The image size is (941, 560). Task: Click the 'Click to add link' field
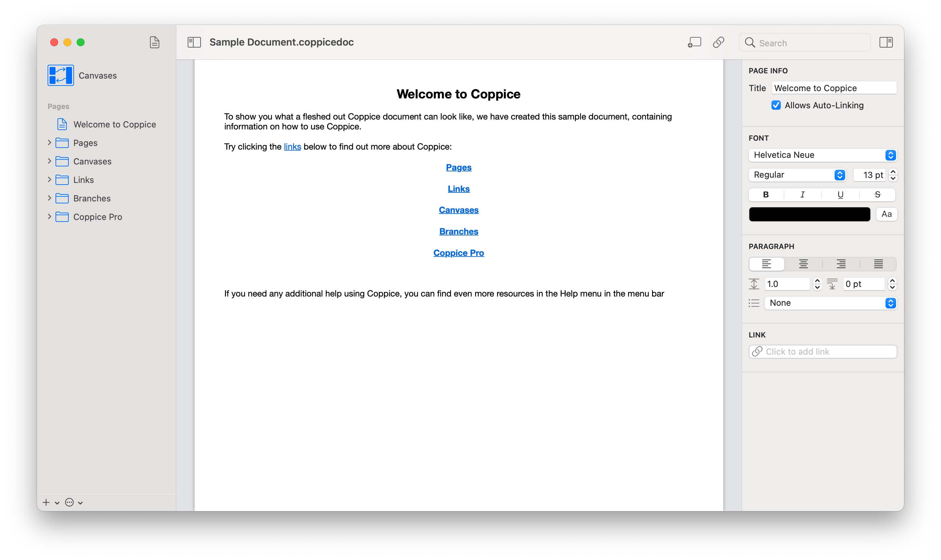coord(822,352)
